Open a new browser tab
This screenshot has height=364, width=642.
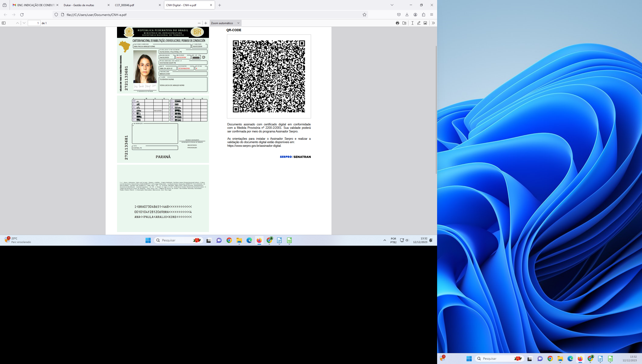point(220,5)
